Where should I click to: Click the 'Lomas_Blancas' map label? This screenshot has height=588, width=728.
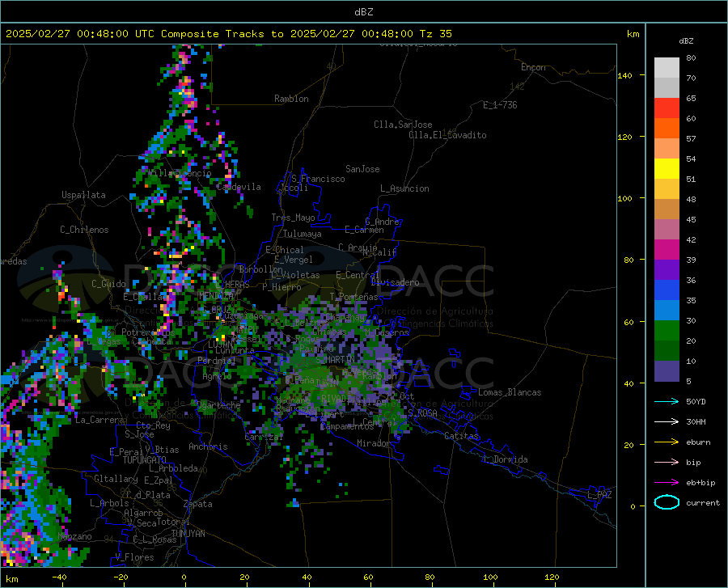(x=510, y=392)
